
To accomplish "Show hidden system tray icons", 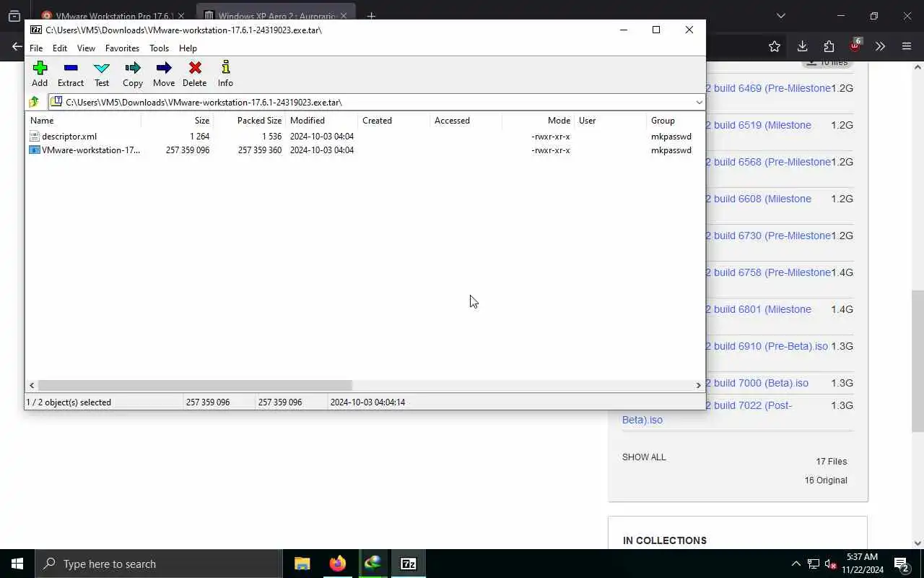I will click(796, 564).
